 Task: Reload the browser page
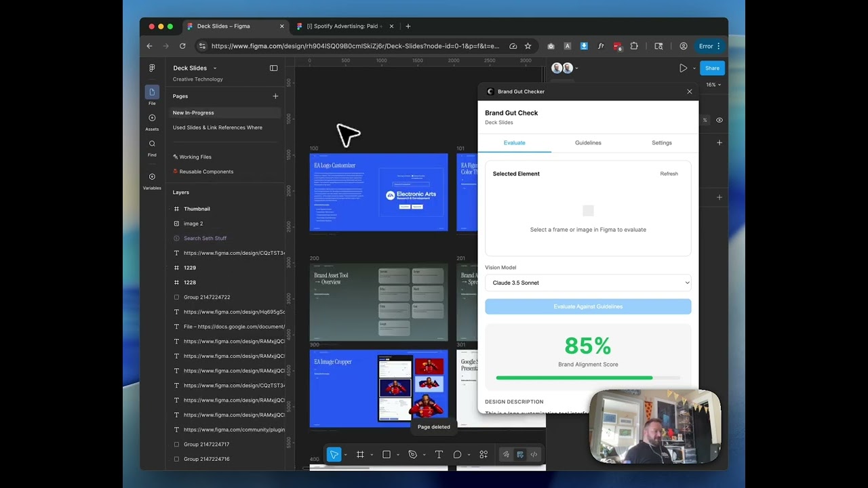click(182, 46)
